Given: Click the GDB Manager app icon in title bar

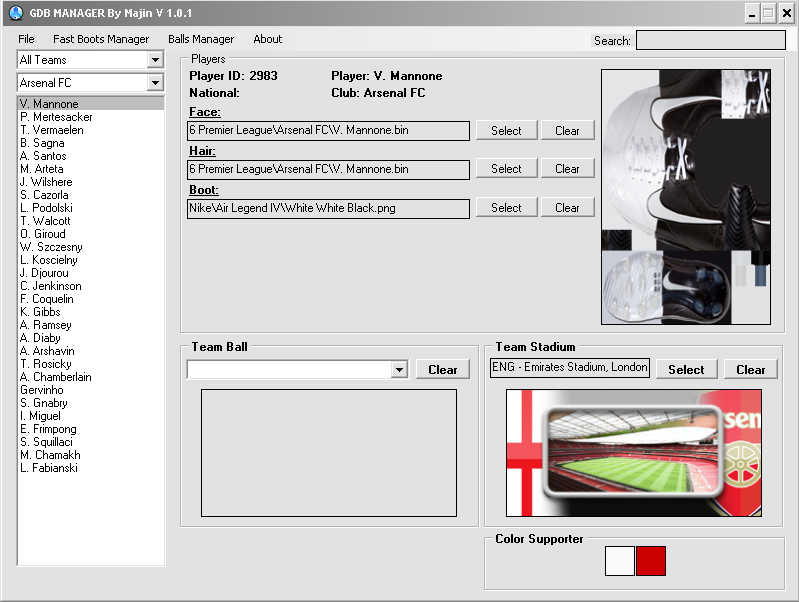Looking at the screenshot, I should (x=16, y=13).
